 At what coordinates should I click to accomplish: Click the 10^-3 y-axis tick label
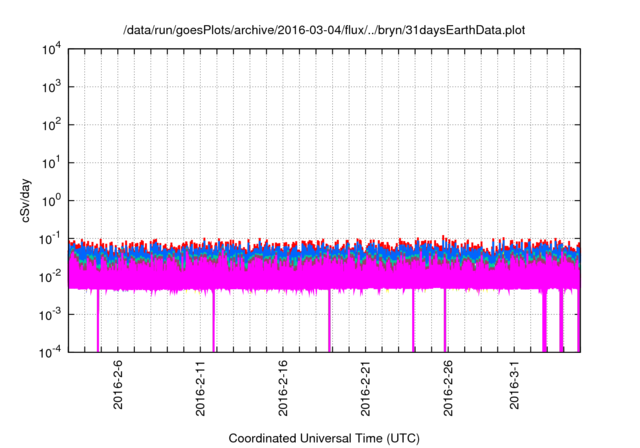(50, 315)
